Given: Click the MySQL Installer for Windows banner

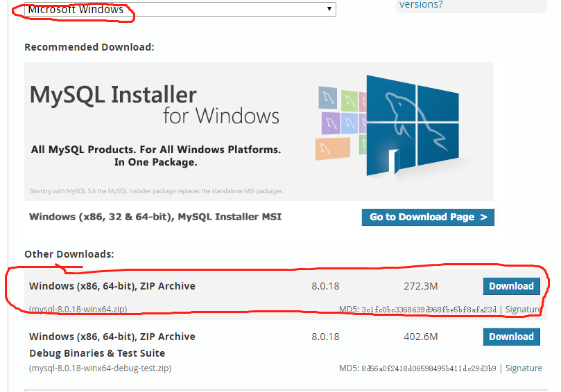Looking at the screenshot, I should (x=259, y=132).
